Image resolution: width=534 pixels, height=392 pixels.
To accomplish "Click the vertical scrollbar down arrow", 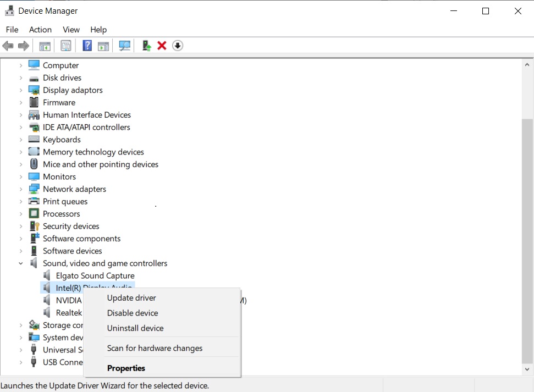I will pyautogui.click(x=527, y=370).
